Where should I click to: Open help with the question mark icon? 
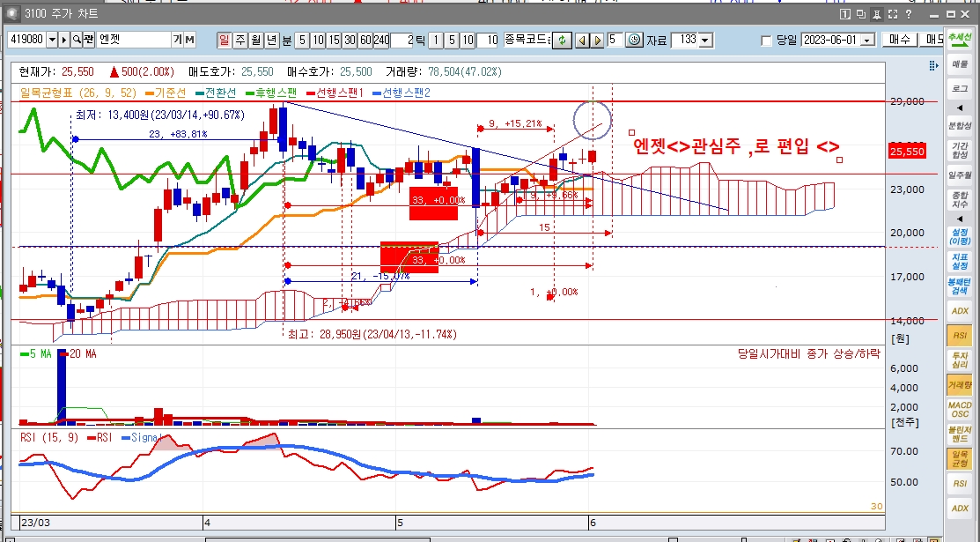[x=909, y=14]
